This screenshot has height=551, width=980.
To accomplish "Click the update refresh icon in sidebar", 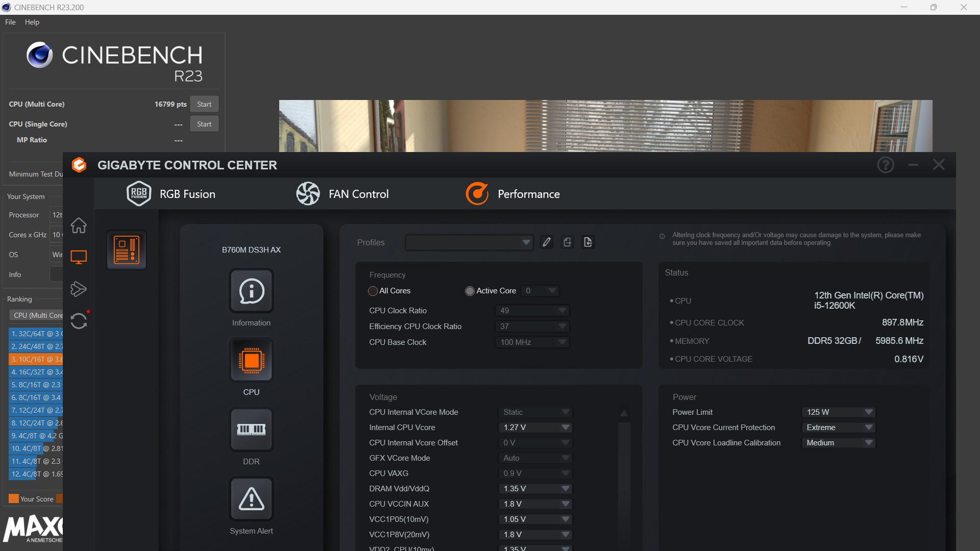I will [x=79, y=321].
